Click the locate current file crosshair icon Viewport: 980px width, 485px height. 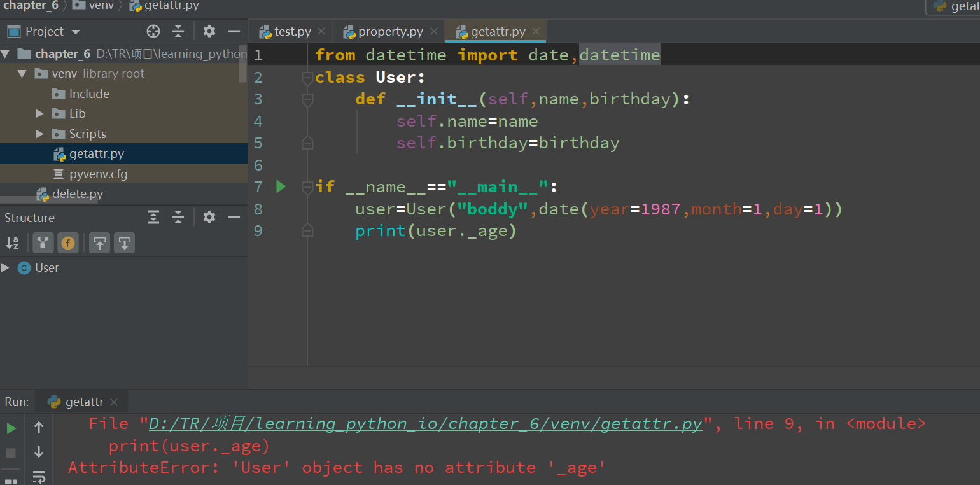point(153,31)
